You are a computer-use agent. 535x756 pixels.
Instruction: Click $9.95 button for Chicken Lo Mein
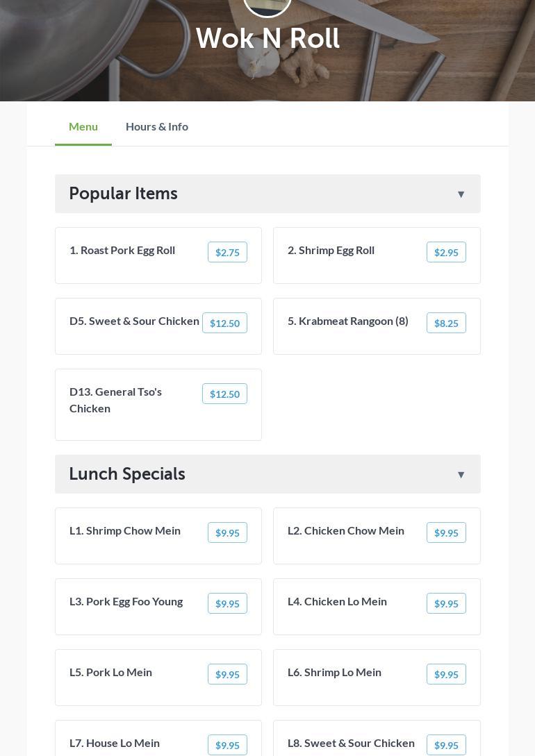click(446, 603)
